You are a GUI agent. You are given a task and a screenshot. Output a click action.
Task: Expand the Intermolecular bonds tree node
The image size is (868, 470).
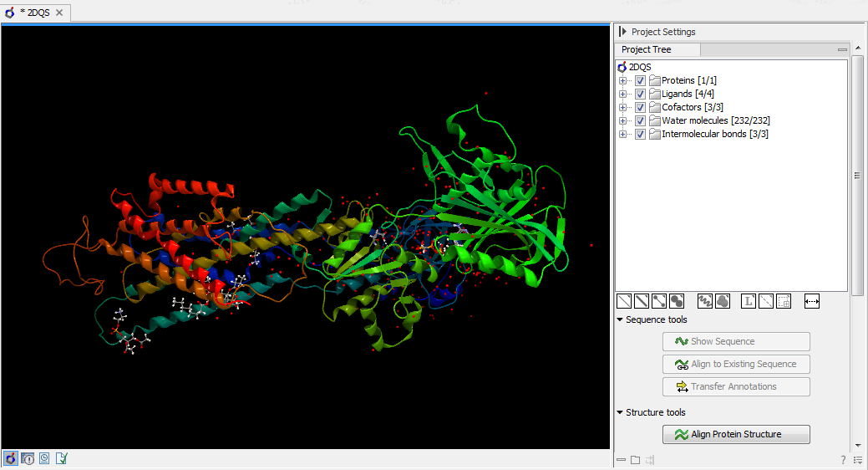coord(622,134)
